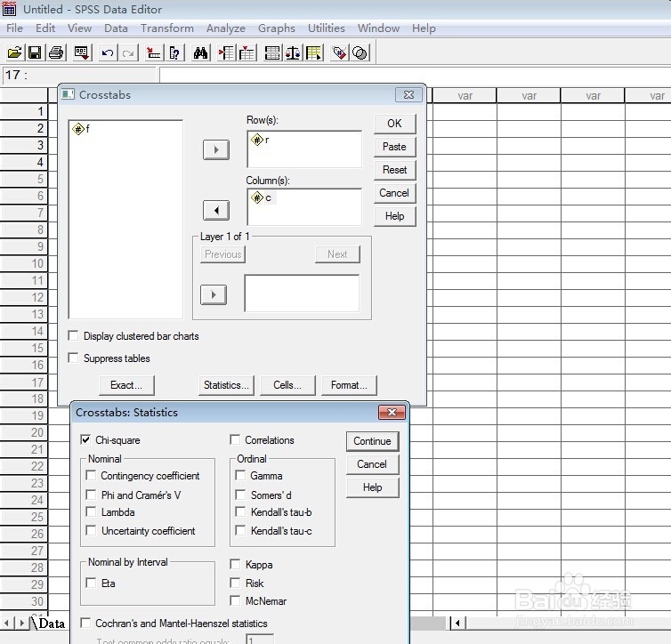Open the Format... options button
Viewport: 671px width, 644px height.
pos(349,385)
